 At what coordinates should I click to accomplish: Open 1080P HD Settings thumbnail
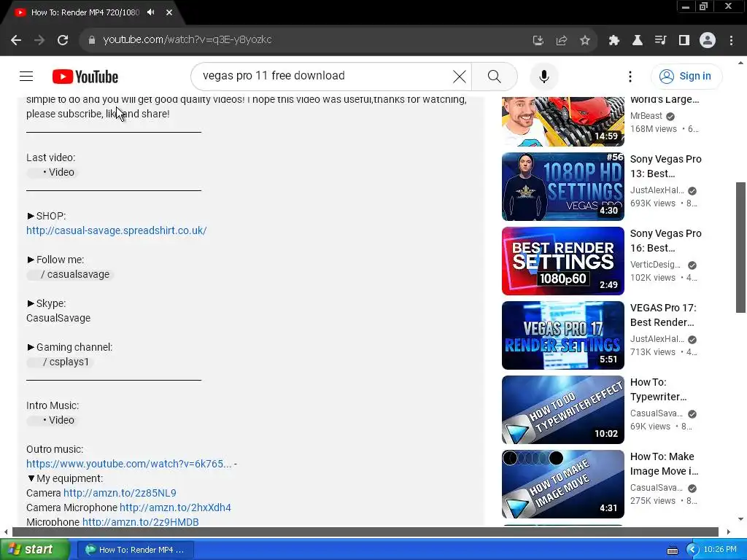[562, 187]
